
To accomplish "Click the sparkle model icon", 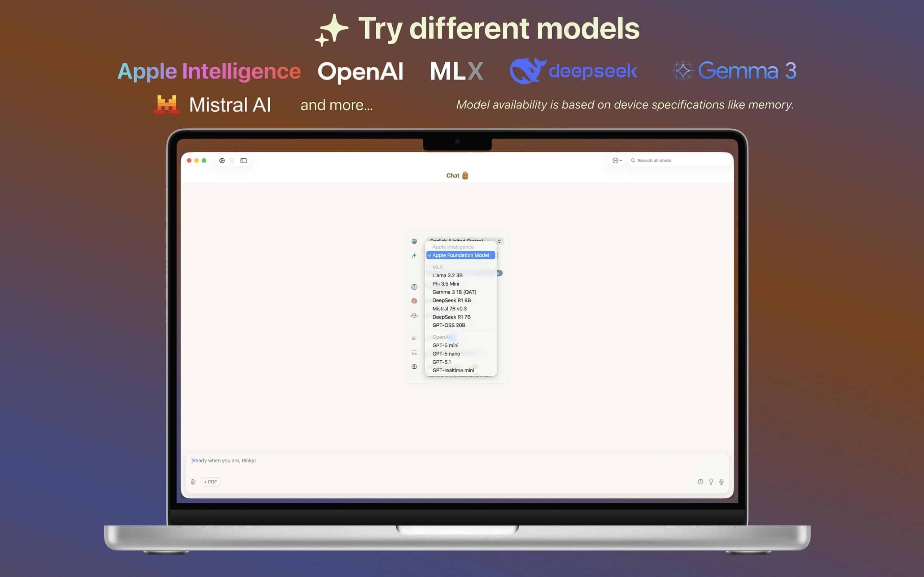I will pyautogui.click(x=414, y=255).
